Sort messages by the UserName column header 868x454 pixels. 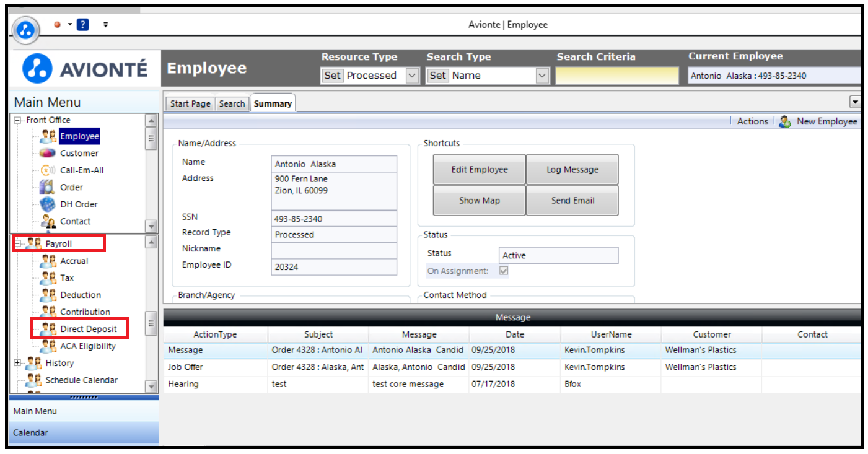pos(611,334)
